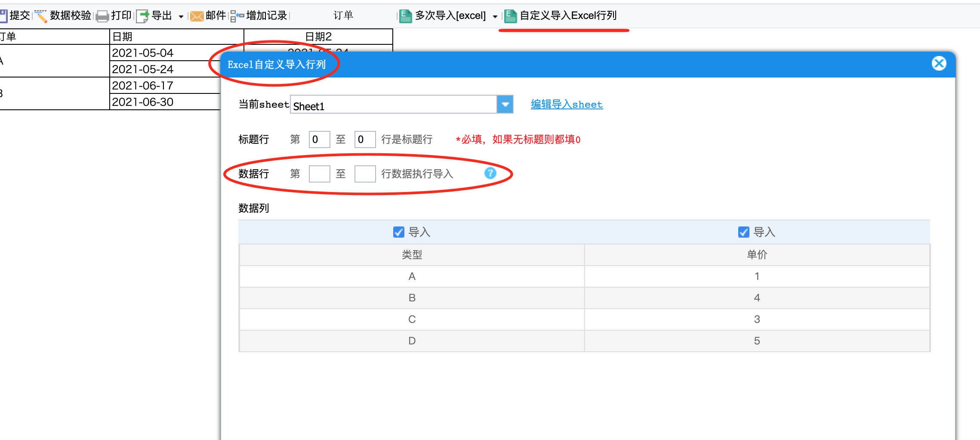Image resolution: width=980 pixels, height=440 pixels.
Task: Click the 数据行 start row field
Action: click(x=319, y=174)
